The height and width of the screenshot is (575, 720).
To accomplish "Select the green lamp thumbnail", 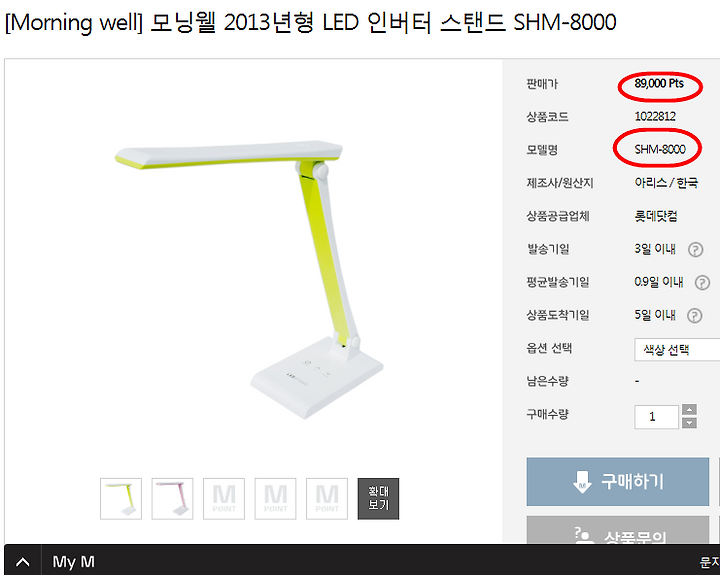I will coord(121,499).
